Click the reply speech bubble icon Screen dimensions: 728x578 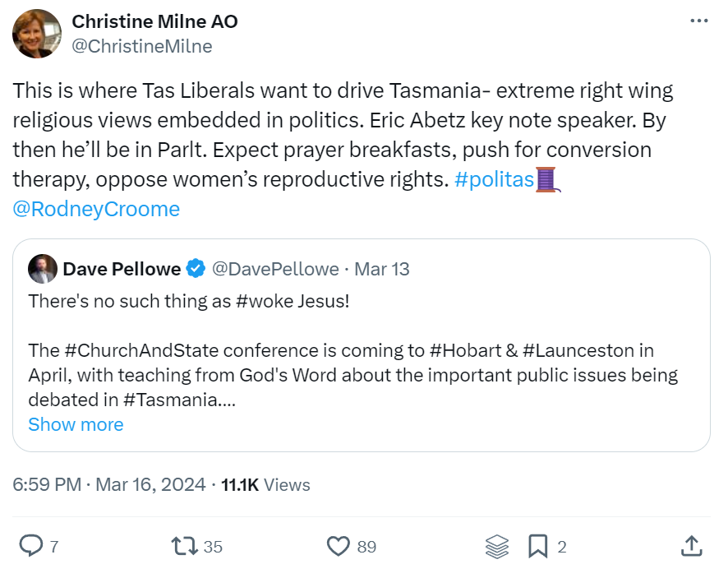click(31, 546)
